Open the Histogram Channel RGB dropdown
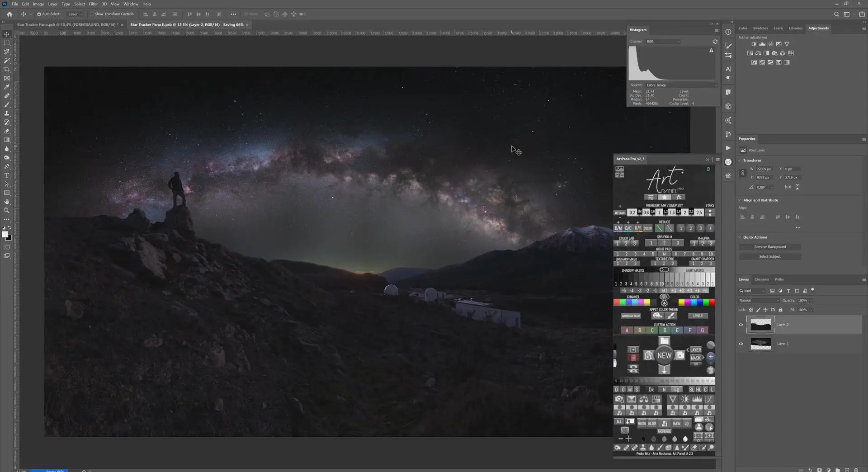This screenshot has width=868, height=472. pos(663,42)
